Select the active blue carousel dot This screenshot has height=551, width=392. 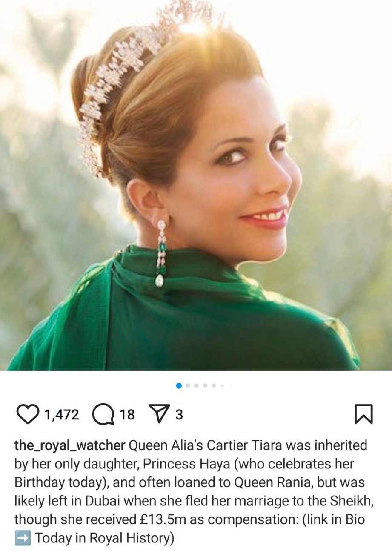click(x=179, y=386)
